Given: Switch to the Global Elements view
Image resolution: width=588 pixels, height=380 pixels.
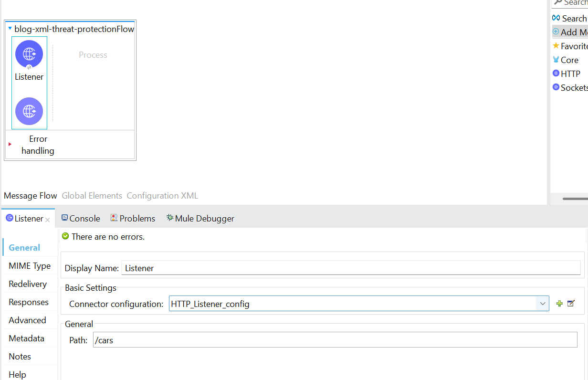Looking at the screenshot, I should click(x=92, y=195).
